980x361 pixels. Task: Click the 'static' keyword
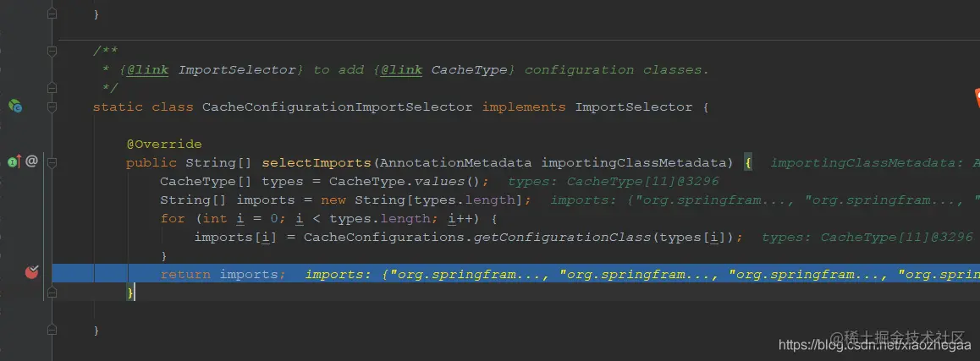click(118, 107)
